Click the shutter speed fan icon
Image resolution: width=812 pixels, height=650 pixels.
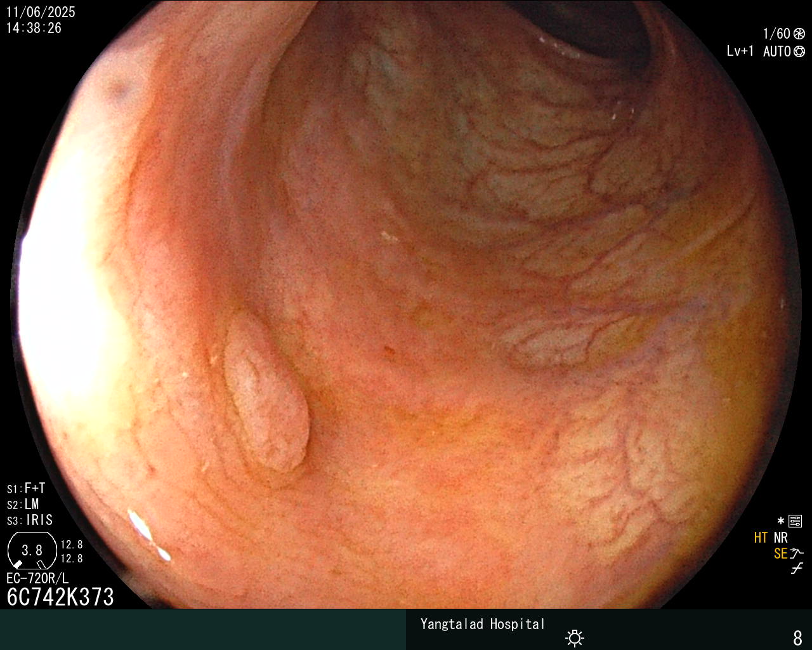click(x=799, y=34)
